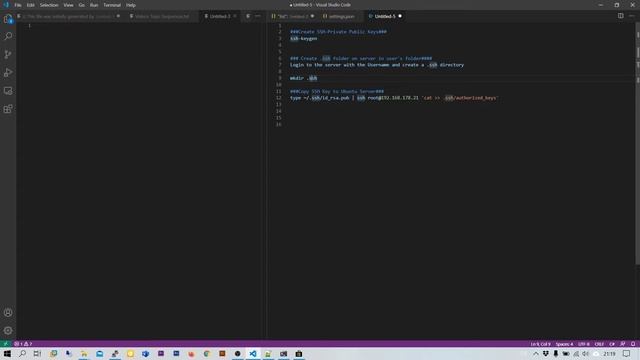Open the Help menu
Image resolution: width=640 pixels, height=360 pixels.
(131, 5)
